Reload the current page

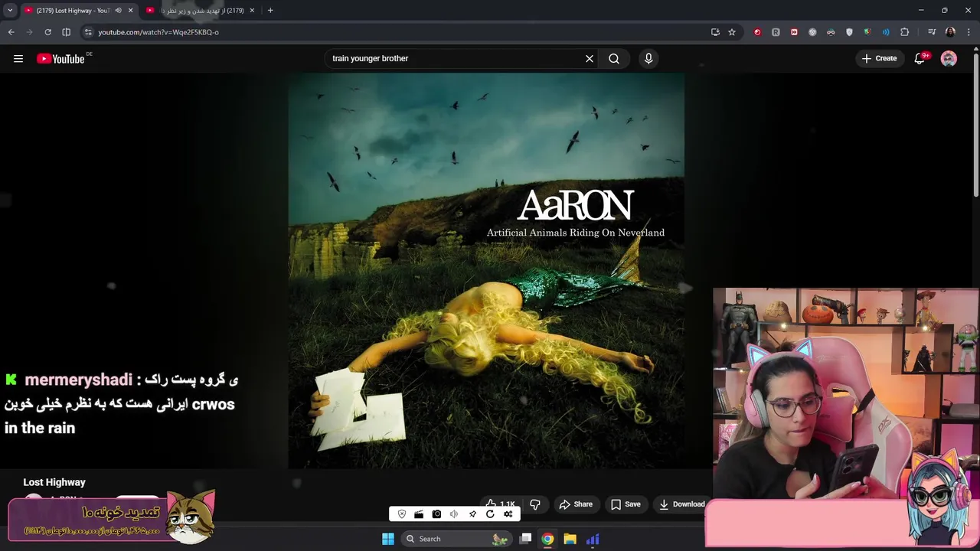pyautogui.click(x=47, y=32)
